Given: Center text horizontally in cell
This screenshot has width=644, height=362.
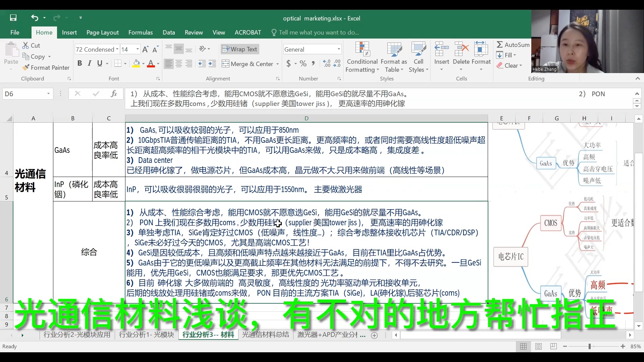Looking at the screenshot, I should click(179, 64).
